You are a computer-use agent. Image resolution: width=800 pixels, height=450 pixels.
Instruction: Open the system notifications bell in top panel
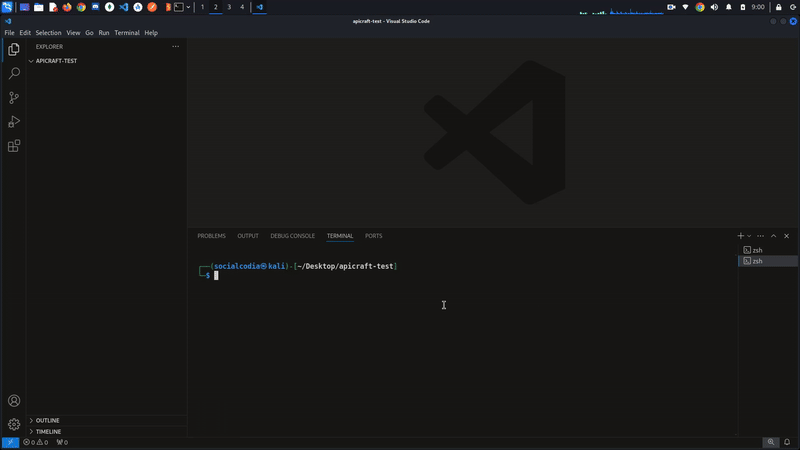pyautogui.click(x=729, y=7)
